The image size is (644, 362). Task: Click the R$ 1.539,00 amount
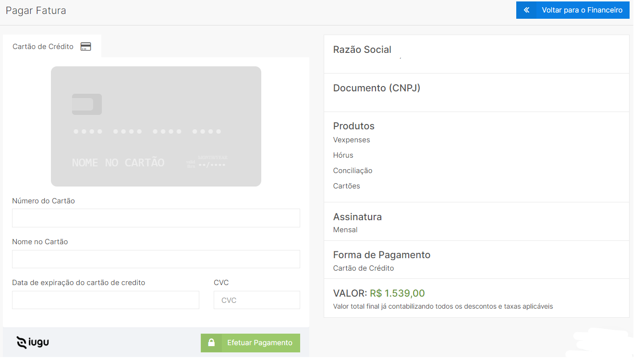397,293
